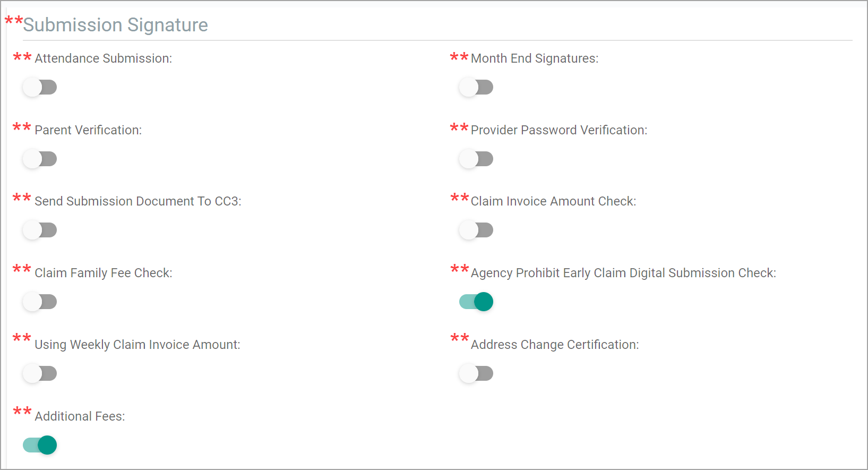Click the Additional Fees label text
The image size is (868, 470).
80,416
